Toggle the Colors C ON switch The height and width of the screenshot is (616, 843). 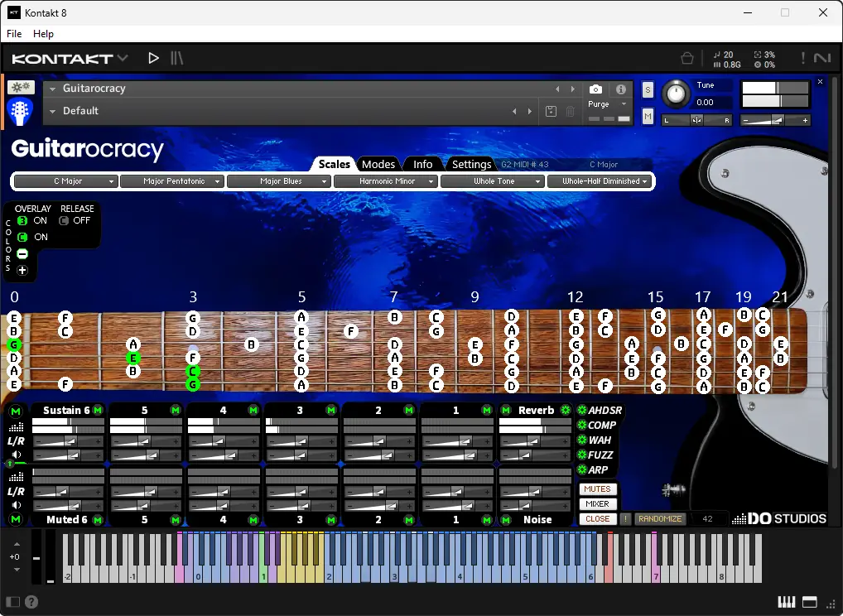click(x=22, y=237)
